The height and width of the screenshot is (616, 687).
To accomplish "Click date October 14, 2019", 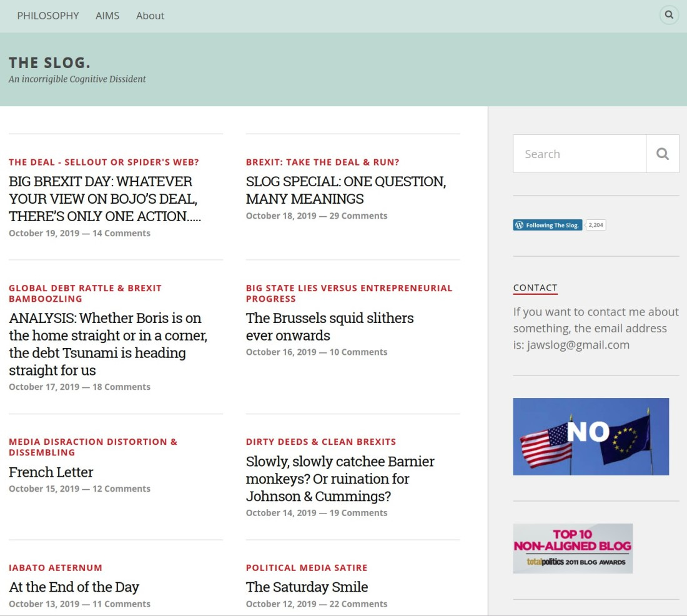I will tap(281, 513).
